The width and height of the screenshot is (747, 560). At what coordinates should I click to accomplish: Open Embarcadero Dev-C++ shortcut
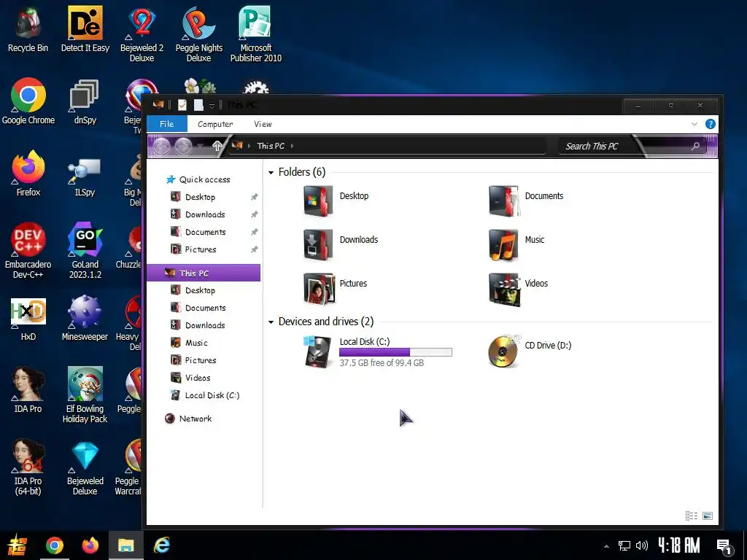click(x=28, y=251)
